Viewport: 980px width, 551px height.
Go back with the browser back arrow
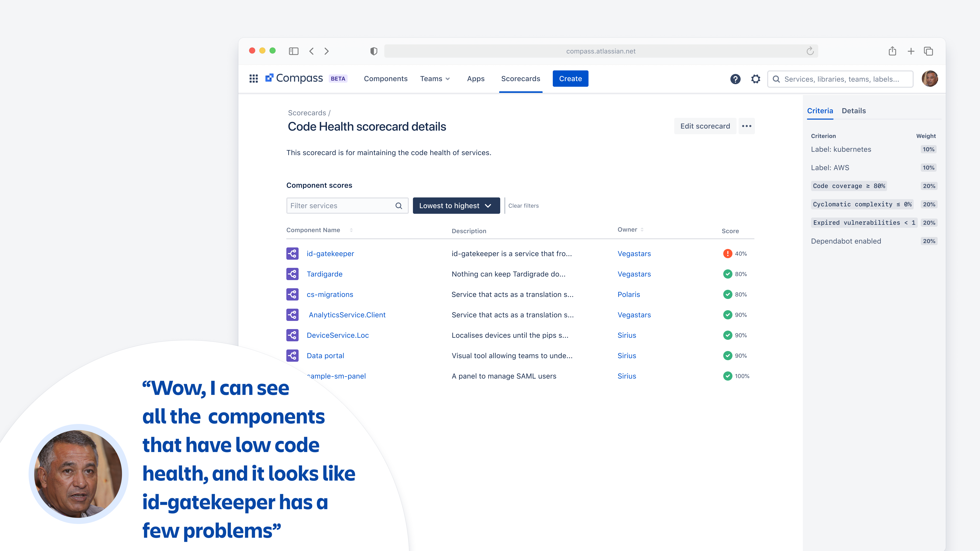click(x=312, y=51)
